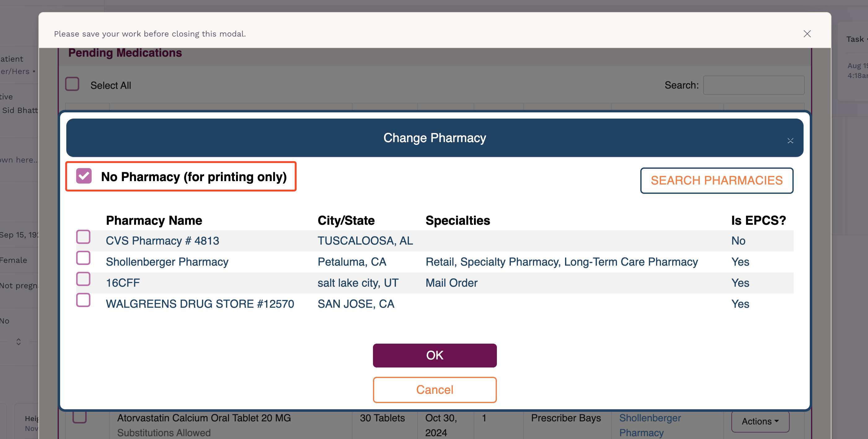
Task: Select the CVS Pharmacy # 4813 checkbox
Action: [x=83, y=237]
